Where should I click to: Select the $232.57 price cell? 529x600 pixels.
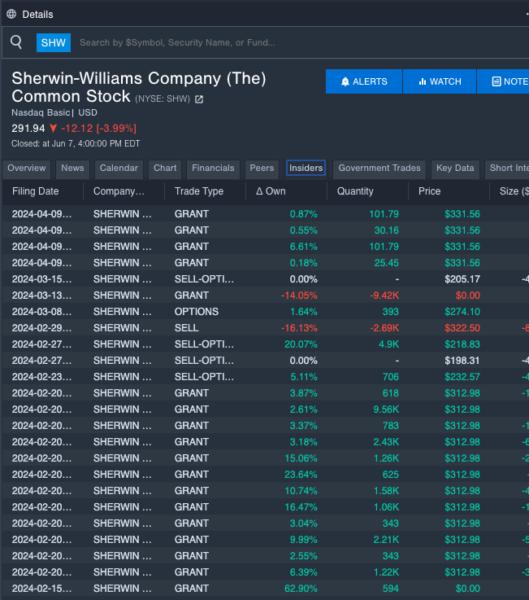point(462,377)
